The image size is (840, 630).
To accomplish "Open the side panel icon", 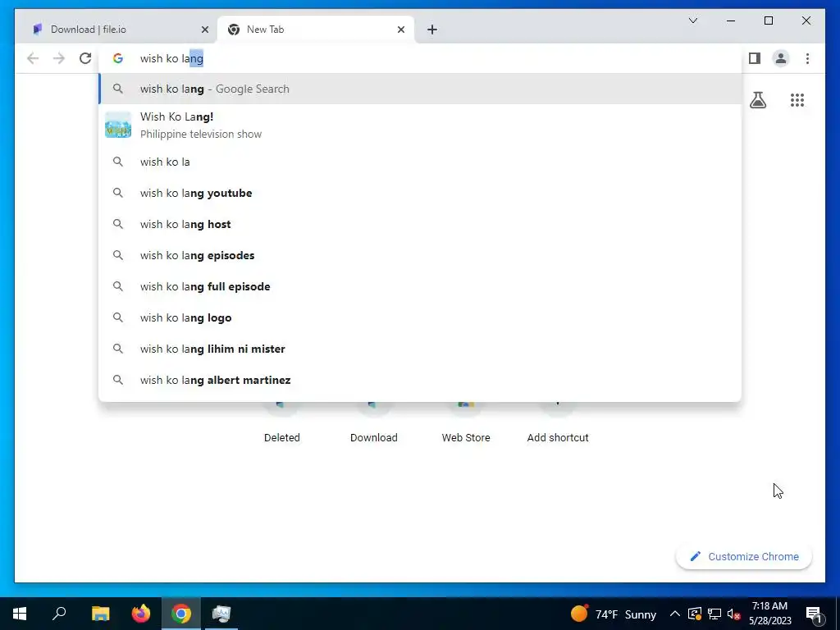I will [x=755, y=58].
